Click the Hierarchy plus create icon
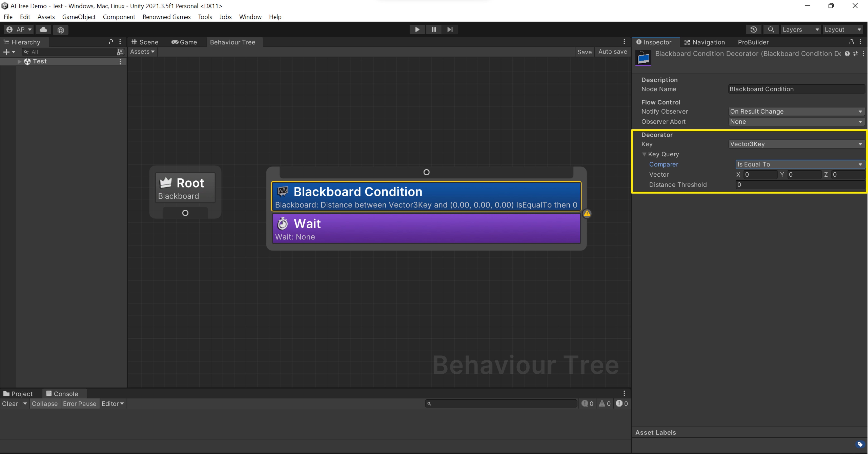The image size is (868, 454). point(6,52)
